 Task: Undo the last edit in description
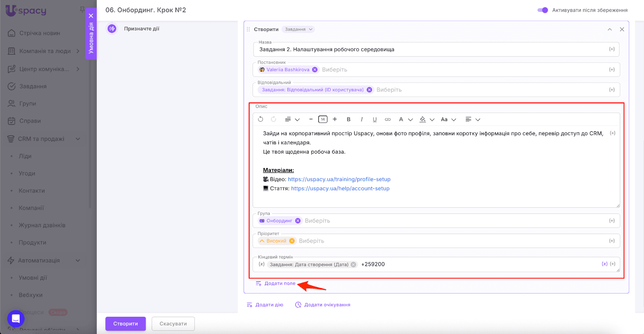click(x=260, y=119)
